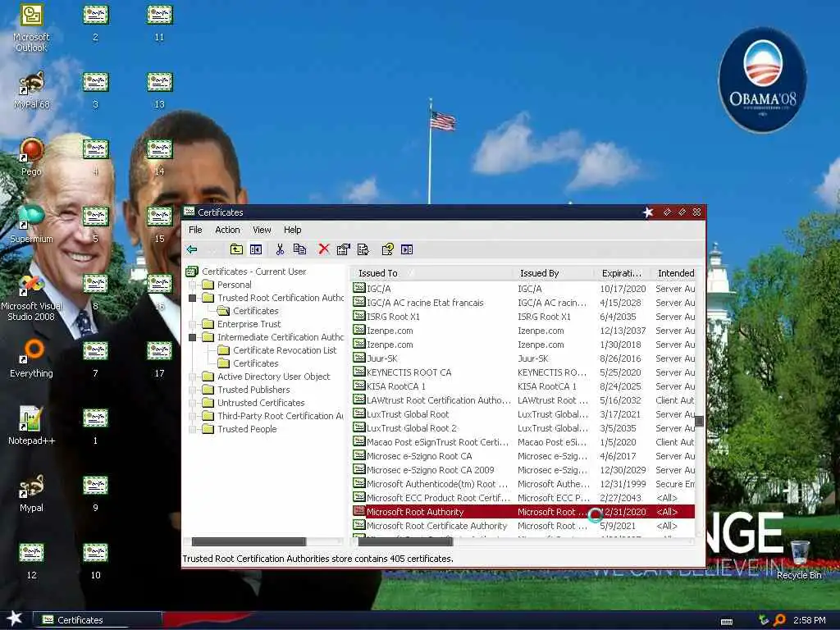Image resolution: width=840 pixels, height=630 pixels.
Task: Sort by the Issued By column header
Action: point(553,273)
